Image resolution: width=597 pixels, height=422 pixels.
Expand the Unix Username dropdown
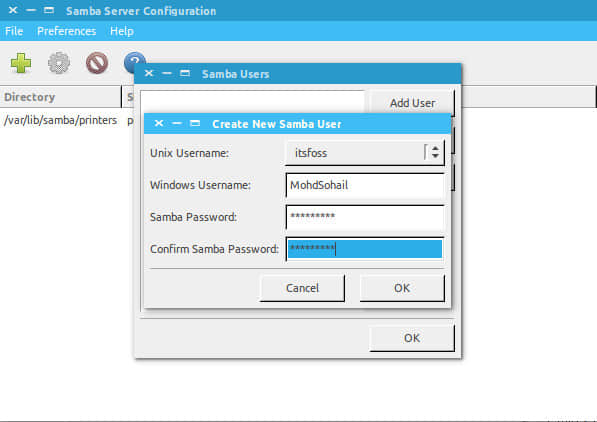pyautogui.click(x=435, y=153)
